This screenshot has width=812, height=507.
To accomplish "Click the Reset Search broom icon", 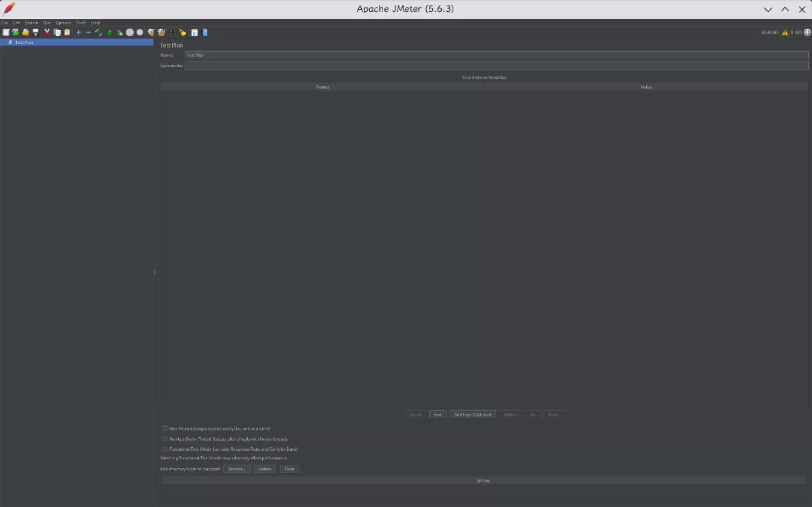I will click(x=183, y=32).
